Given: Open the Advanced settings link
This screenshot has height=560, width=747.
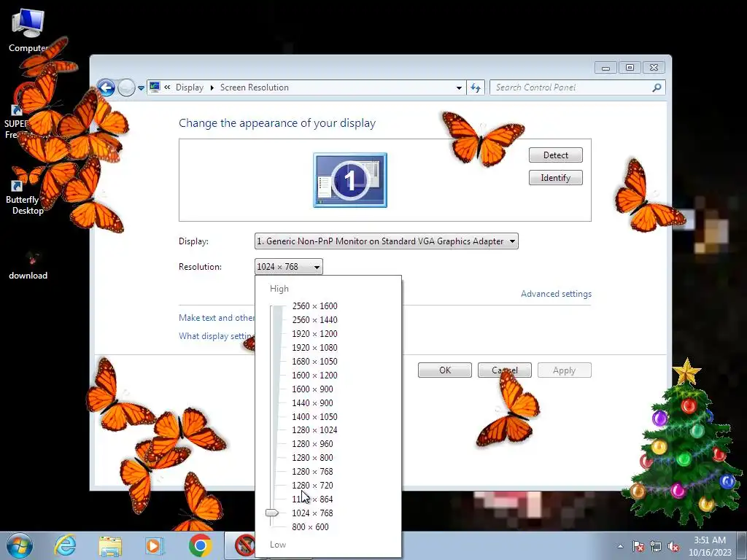Looking at the screenshot, I should coord(556,294).
